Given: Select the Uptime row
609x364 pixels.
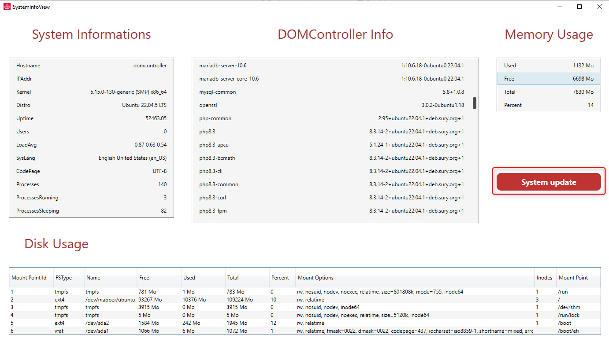Looking at the screenshot, I should (92, 118).
